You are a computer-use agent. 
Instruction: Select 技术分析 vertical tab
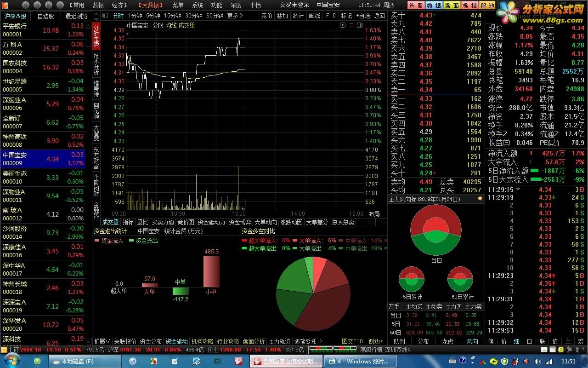pyautogui.click(x=96, y=63)
